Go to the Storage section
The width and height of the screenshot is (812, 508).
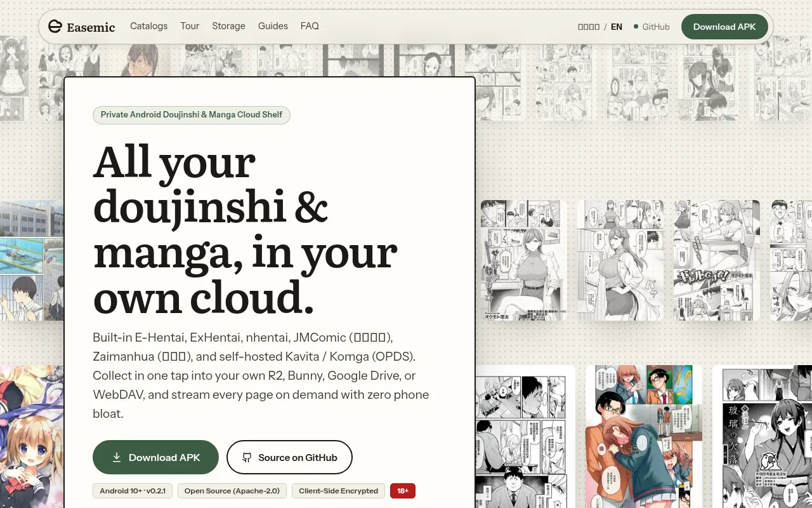point(228,26)
